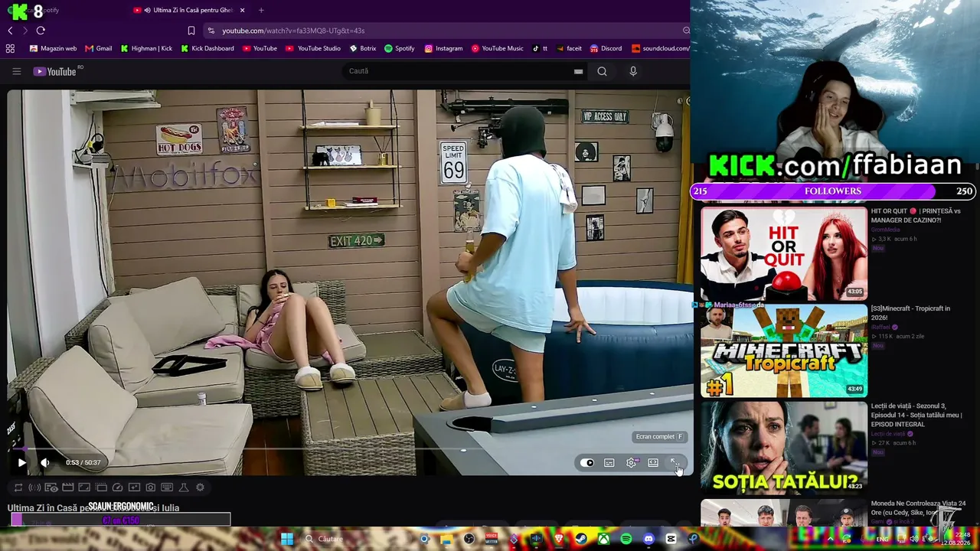
Task: Open the 'Lecții de viață - Sezonul 3' video title
Action: 916,416
